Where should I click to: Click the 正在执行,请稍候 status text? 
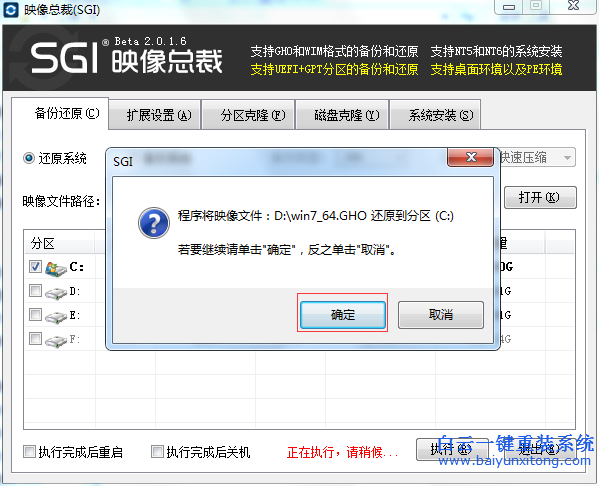tap(342, 453)
